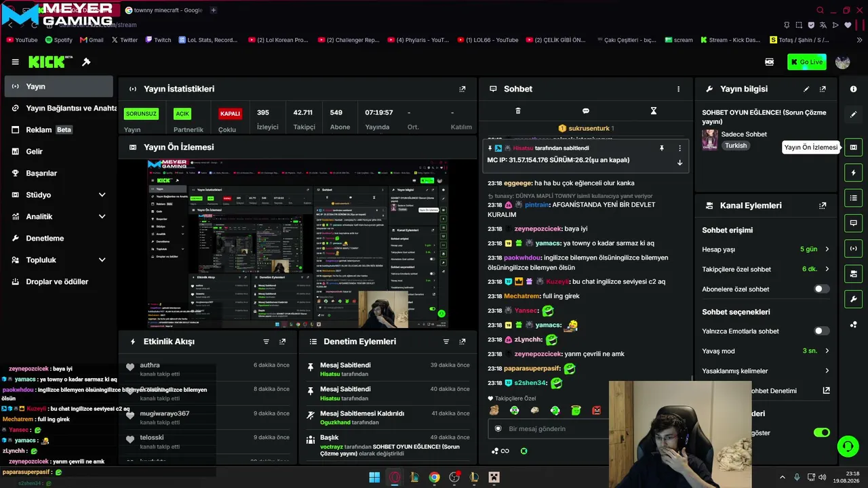
Task: Open the pinned message three-dot options
Action: click(679, 148)
